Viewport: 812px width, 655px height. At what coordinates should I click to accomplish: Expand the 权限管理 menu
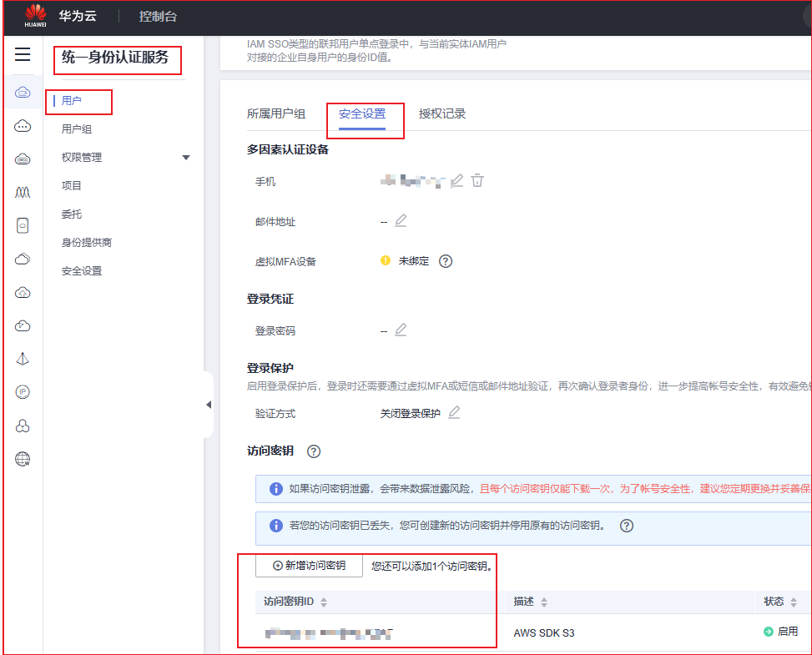pos(185,158)
